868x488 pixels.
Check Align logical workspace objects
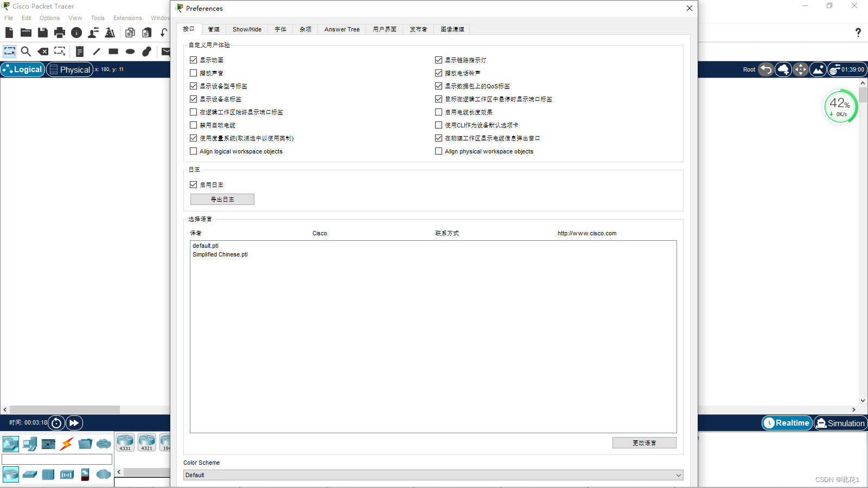[x=193, y=151]
